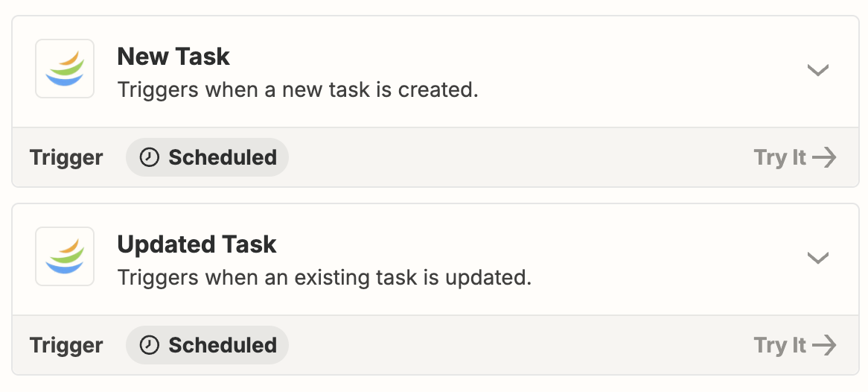Click the New Task title
The height and width of the screenshot is (392, 868).
coord(173,57)
